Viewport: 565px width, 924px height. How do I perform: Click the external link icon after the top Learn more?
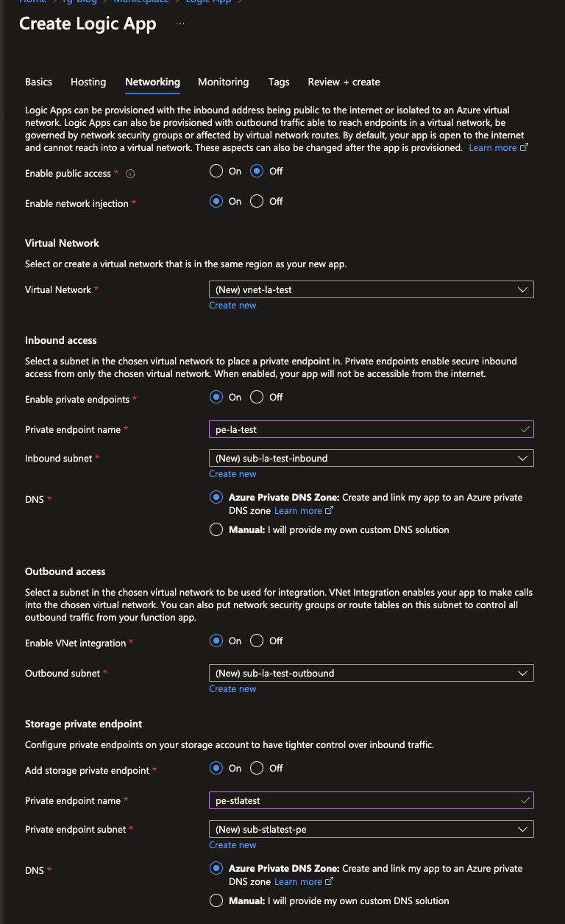[525, 147]
